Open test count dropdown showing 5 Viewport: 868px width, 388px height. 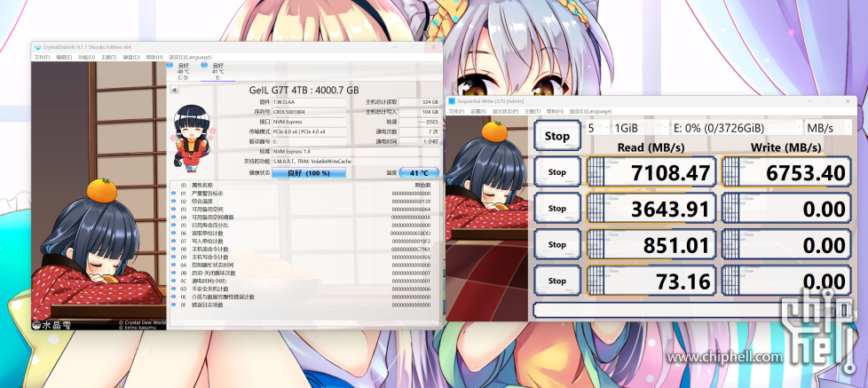coord(598,128)
